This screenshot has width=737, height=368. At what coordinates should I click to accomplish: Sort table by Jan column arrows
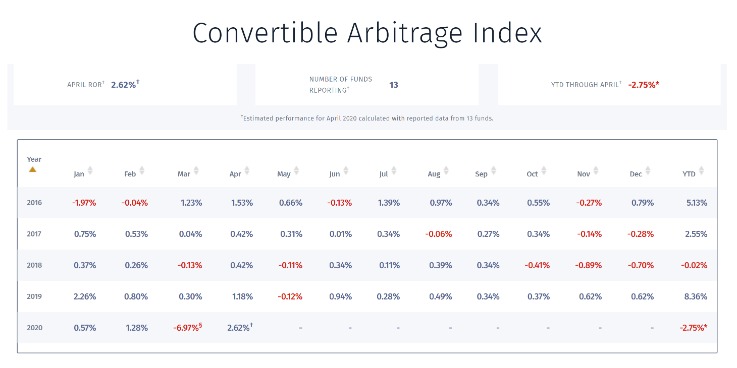pos(90,171)
